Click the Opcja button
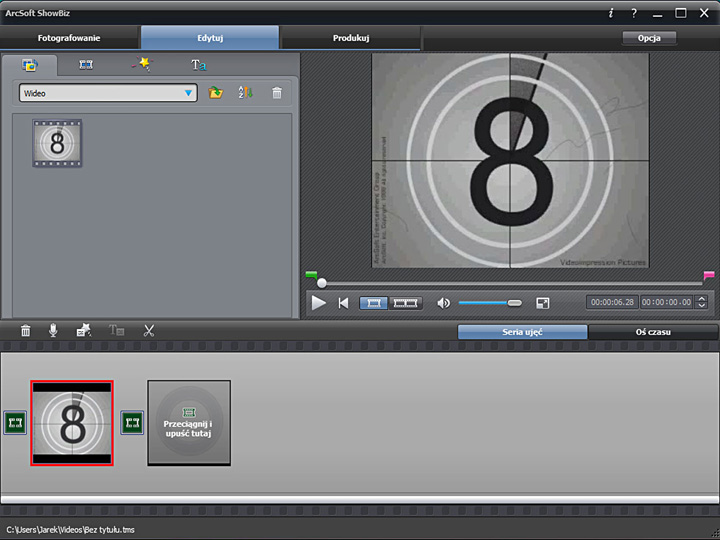The height and width of the screenshot is (540, 720). pyautogui.click(x=649, y=38)
